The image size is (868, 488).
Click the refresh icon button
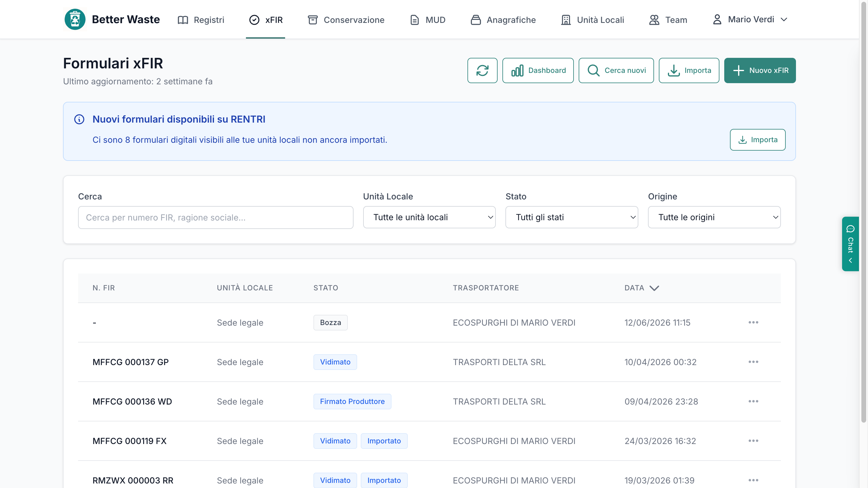pos(482,70)
